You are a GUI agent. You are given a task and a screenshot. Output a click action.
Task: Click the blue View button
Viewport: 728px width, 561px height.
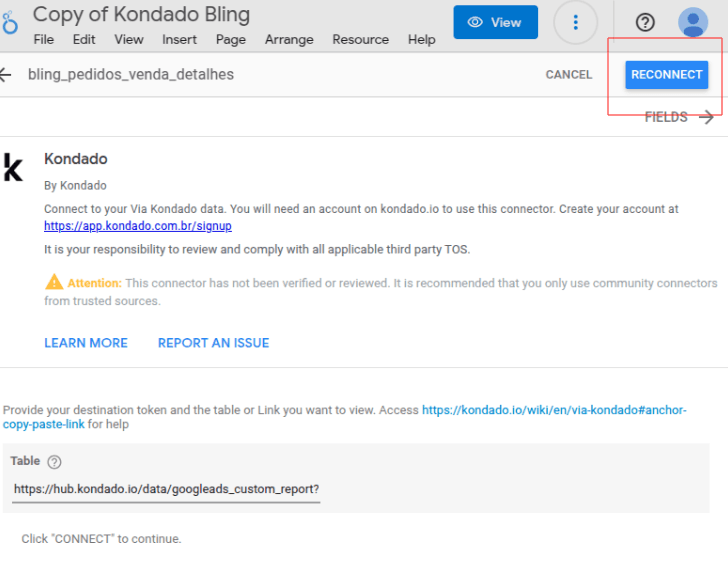point(495,22)
